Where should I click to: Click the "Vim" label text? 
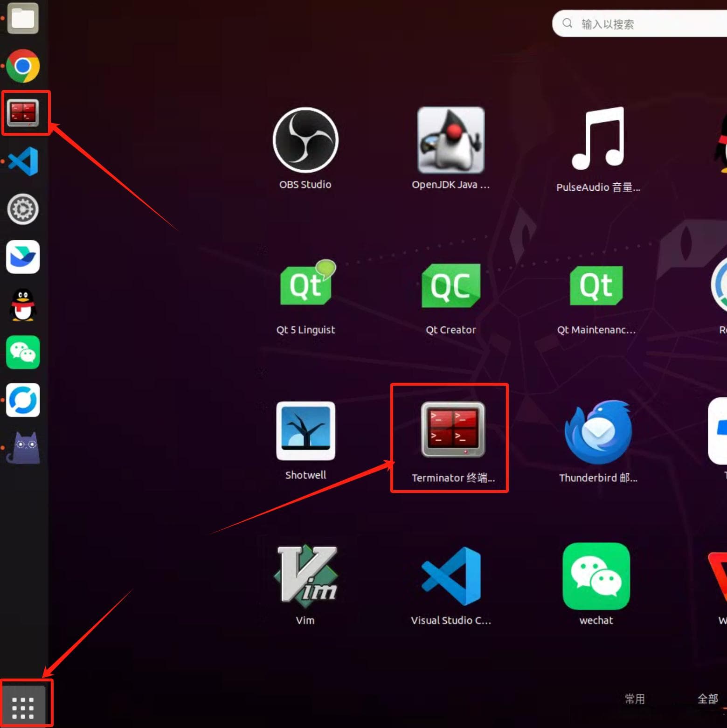click(305, 621)
